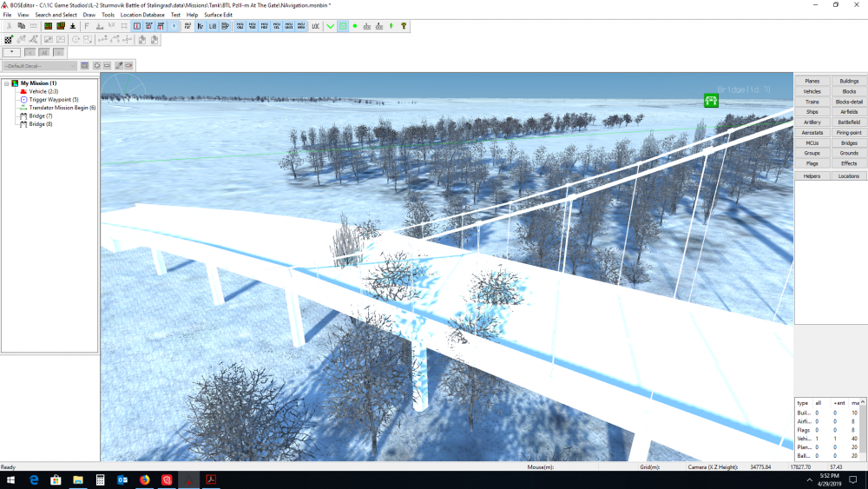
Task: Click the green tree toolbar icon
Action: (x=391, y=26)
